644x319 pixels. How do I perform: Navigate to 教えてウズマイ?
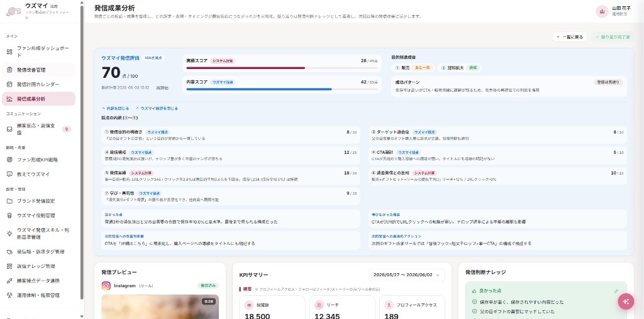(38, 175)
